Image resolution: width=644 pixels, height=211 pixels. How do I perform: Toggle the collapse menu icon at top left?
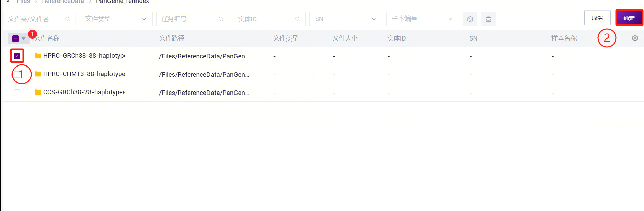(x=6, y=2)
